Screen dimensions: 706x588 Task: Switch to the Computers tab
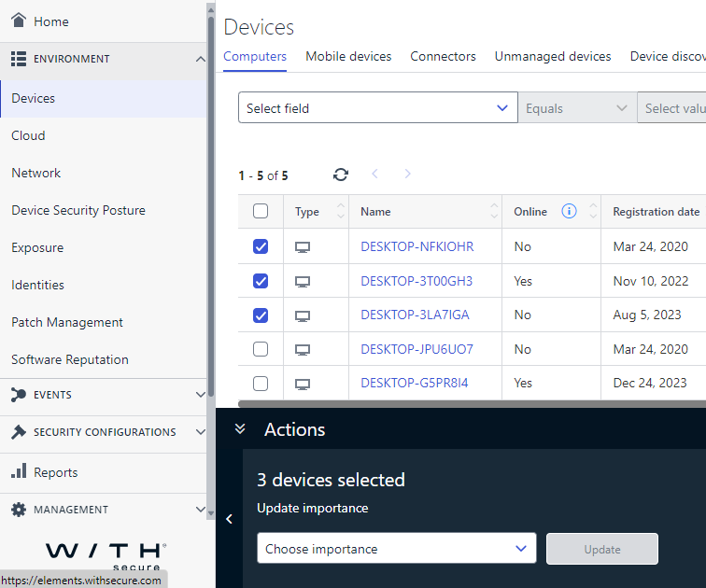(x=255, y=56)
